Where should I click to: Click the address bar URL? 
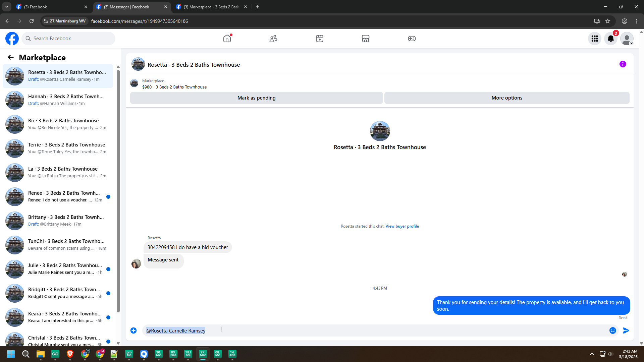pos(140,21)
